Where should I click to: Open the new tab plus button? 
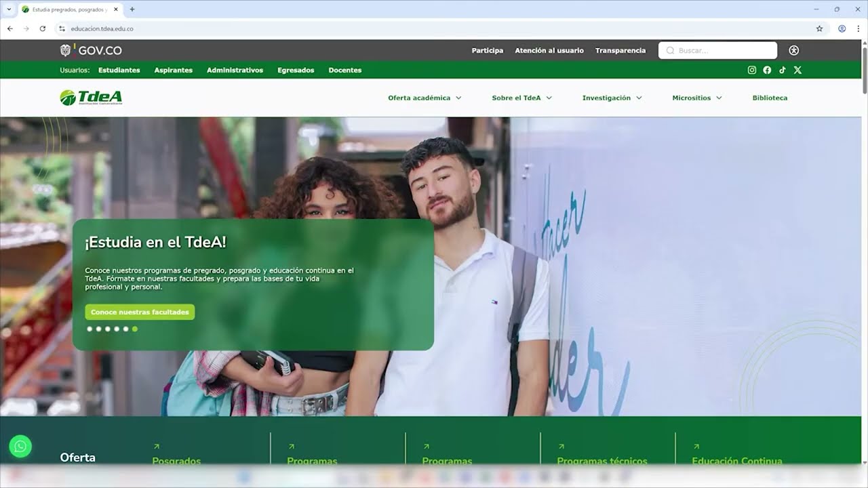pyautogui.click(x=132, y=9)
